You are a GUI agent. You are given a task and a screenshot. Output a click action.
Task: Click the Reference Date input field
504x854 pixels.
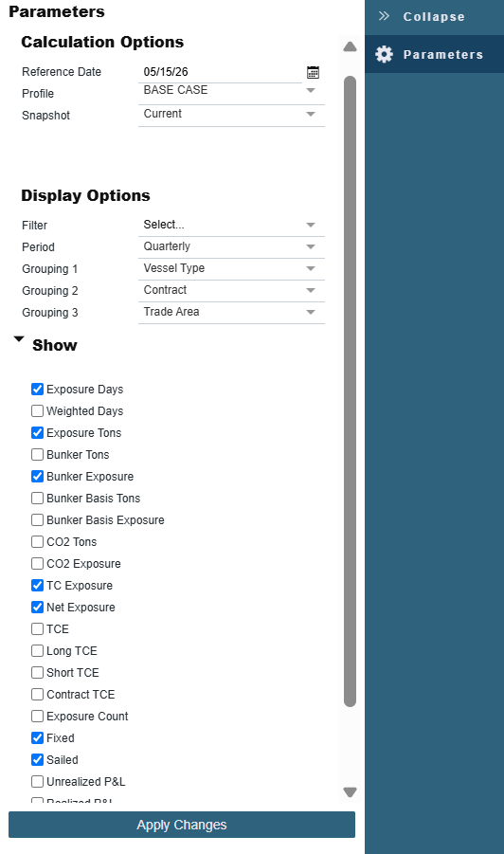[x=221, y=72]
